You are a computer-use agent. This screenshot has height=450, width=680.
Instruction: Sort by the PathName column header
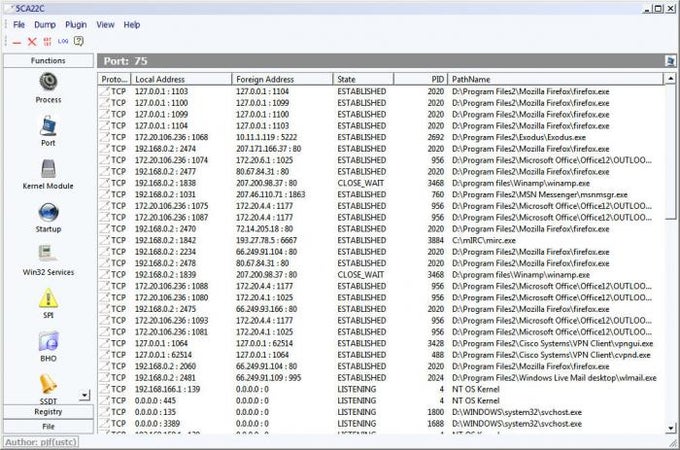pos(556,79)
